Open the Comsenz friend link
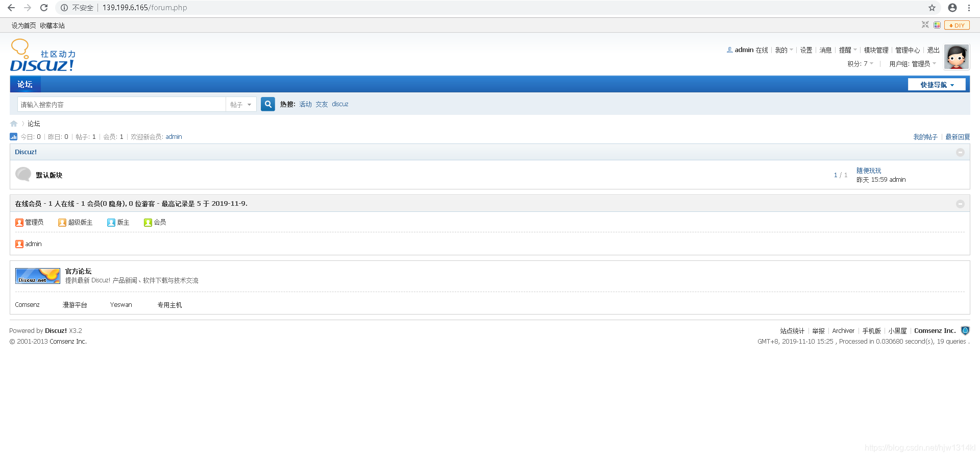This screenshot has width=980, height=457. pos(27,305)
